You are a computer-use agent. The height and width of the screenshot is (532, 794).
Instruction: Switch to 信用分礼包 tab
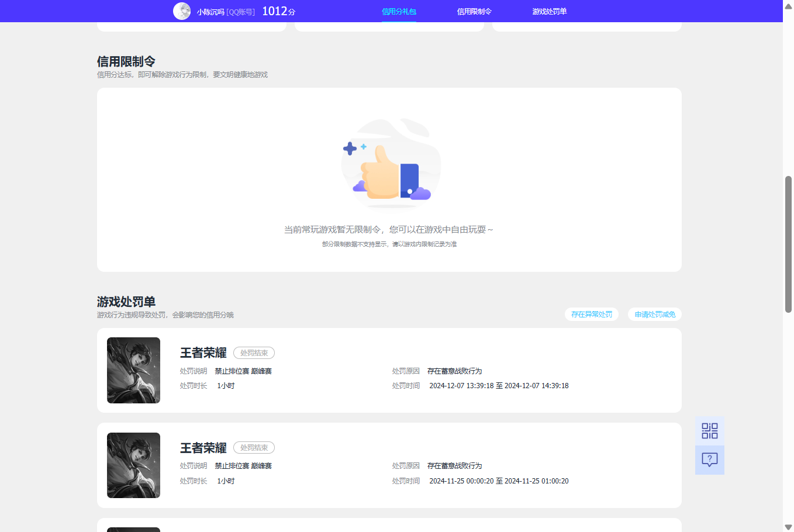coord(399,12)
